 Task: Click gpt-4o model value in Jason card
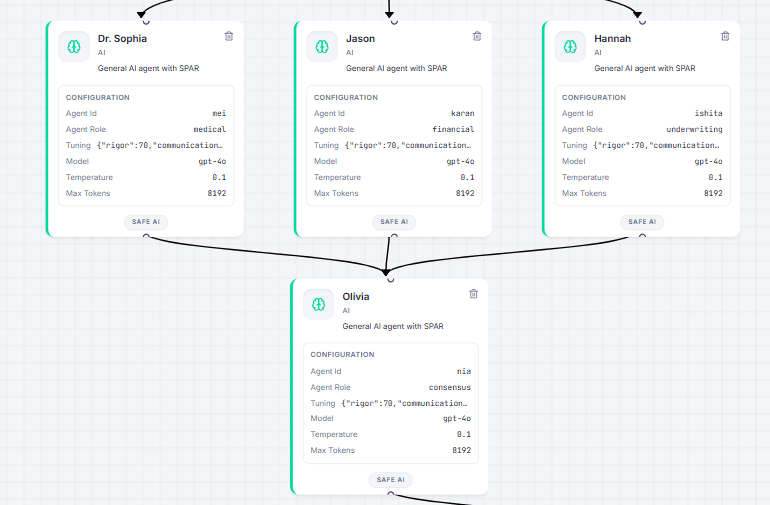(460, 162)
